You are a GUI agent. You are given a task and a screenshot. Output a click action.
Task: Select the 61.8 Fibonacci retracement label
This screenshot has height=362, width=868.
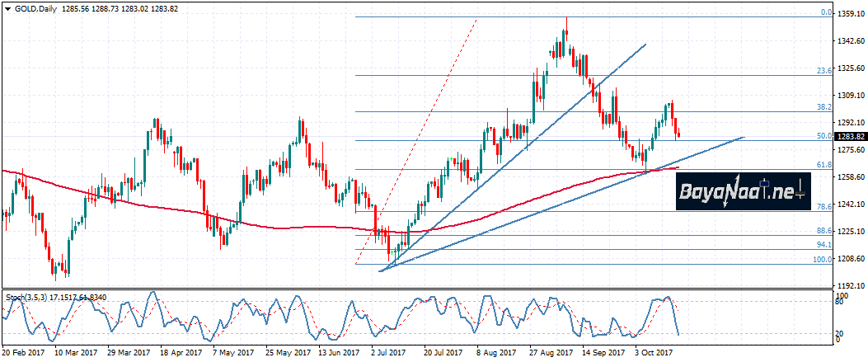[x=823, y=166]
